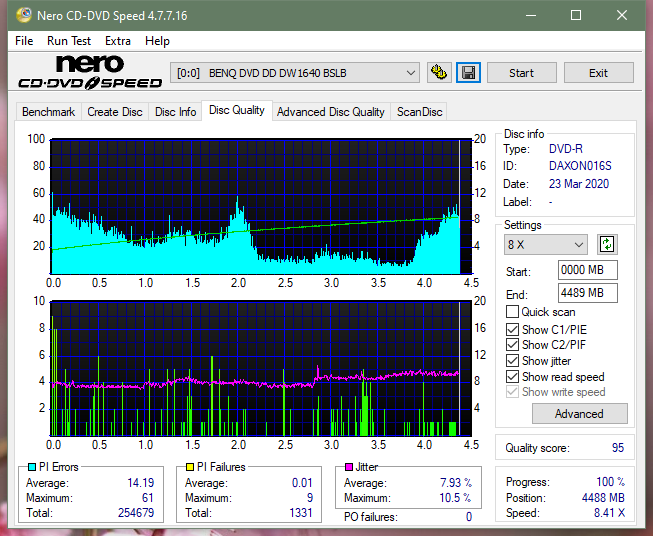This screenshot has height=536, width=653.
Task: Click the disc date 23 Mar 2020
Action: click(579, 184)
